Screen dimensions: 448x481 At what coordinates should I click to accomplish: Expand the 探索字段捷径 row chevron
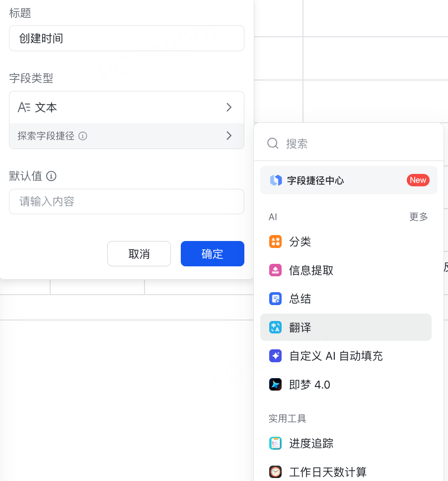(x=229, y=136)
